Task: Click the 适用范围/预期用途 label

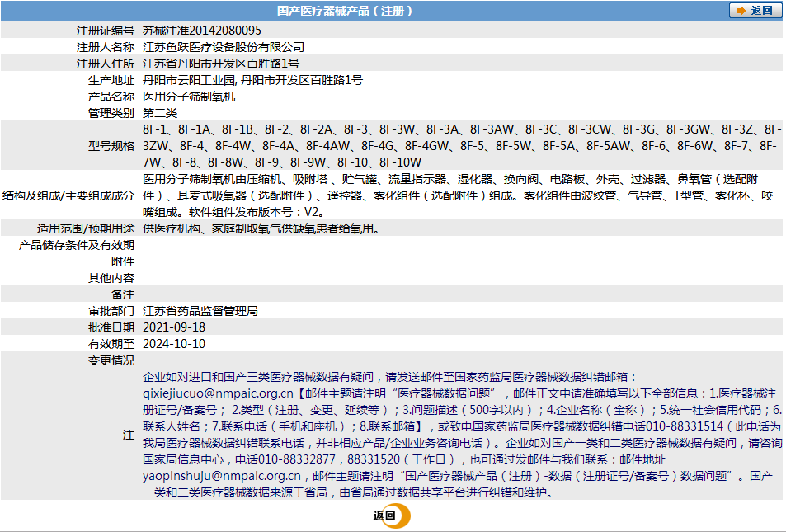Action: tap(86, 228)
